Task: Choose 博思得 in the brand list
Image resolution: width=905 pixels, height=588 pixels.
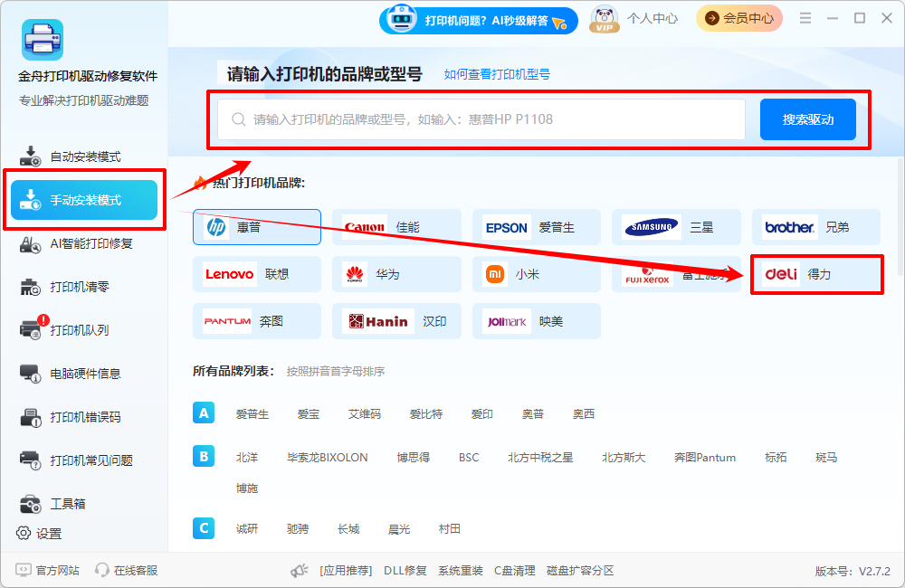Action: point(414,457)
